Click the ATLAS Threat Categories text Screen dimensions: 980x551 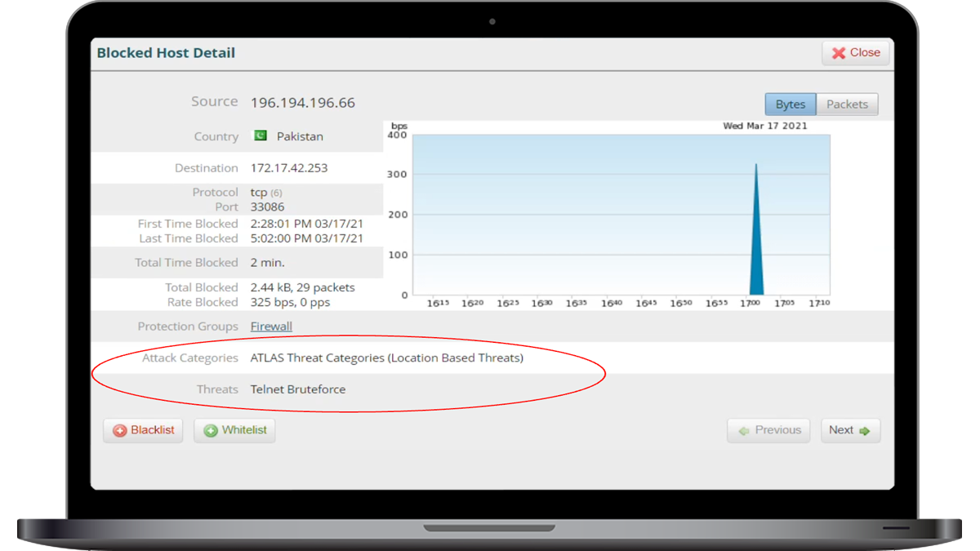(386, 358)
